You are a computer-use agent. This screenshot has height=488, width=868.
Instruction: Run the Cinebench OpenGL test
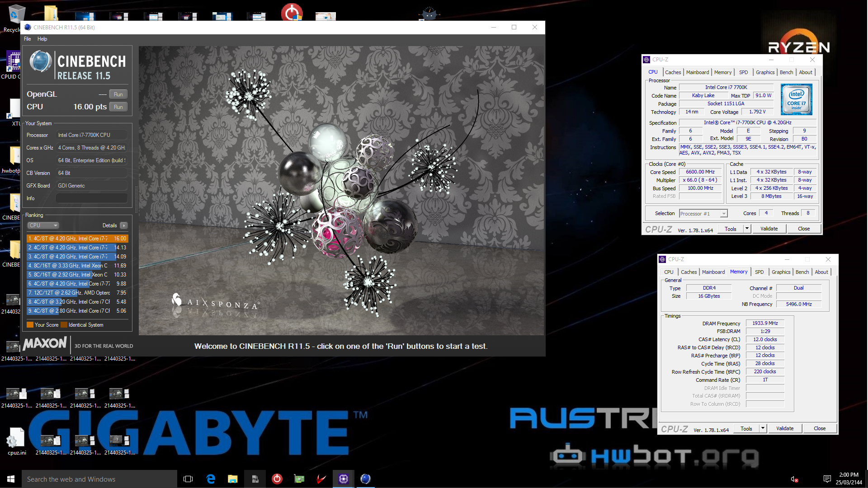[x=118, y=94]
